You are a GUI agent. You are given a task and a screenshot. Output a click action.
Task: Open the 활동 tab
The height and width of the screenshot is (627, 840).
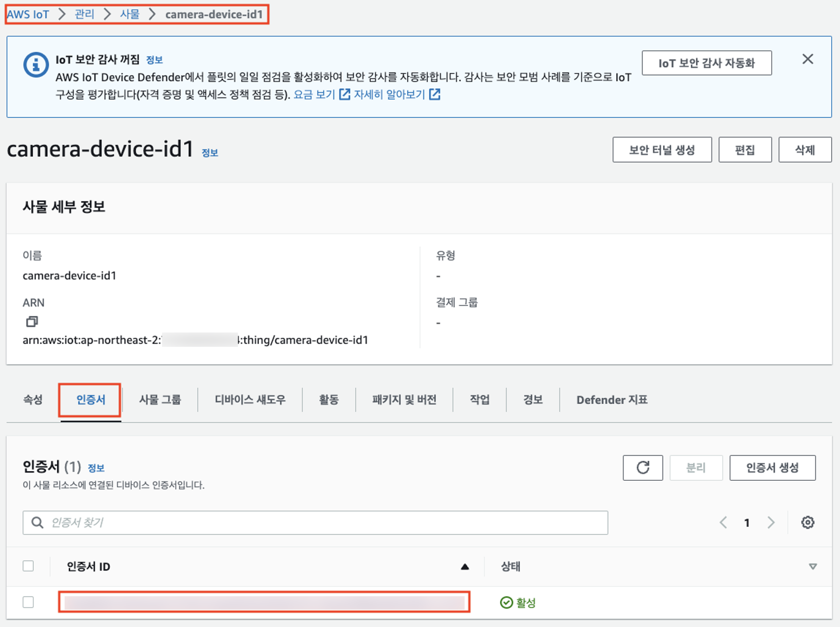point(329,400)
